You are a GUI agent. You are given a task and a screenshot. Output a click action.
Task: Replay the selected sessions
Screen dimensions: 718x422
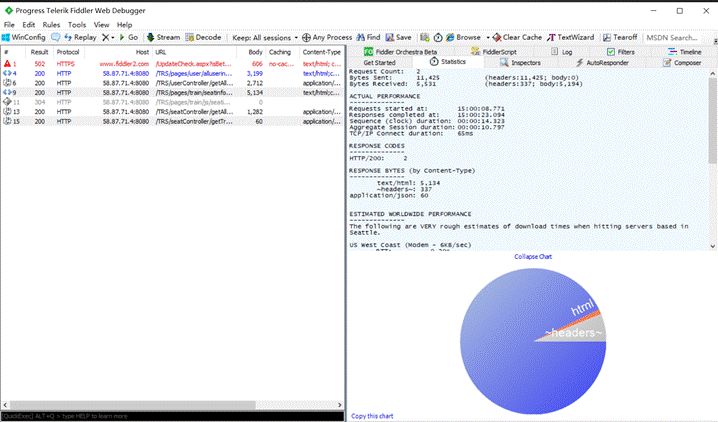pyautogui.click(x=81, y=38)
